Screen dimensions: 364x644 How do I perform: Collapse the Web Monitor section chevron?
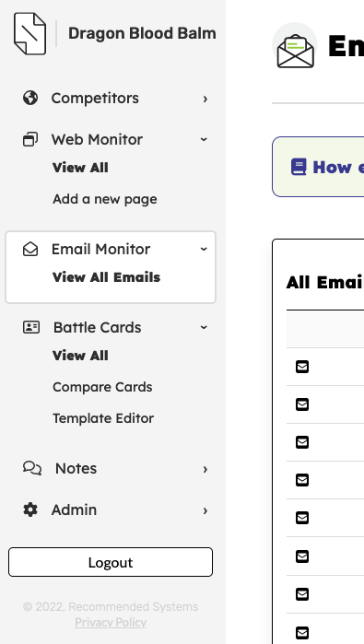(204, 140)
